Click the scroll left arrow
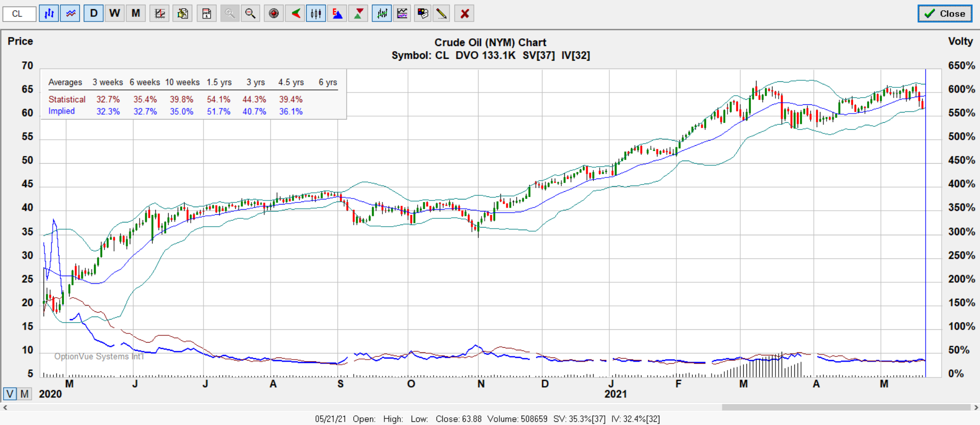Image resolution: width=980 pixels, height=425 pixels. [5, 408]
